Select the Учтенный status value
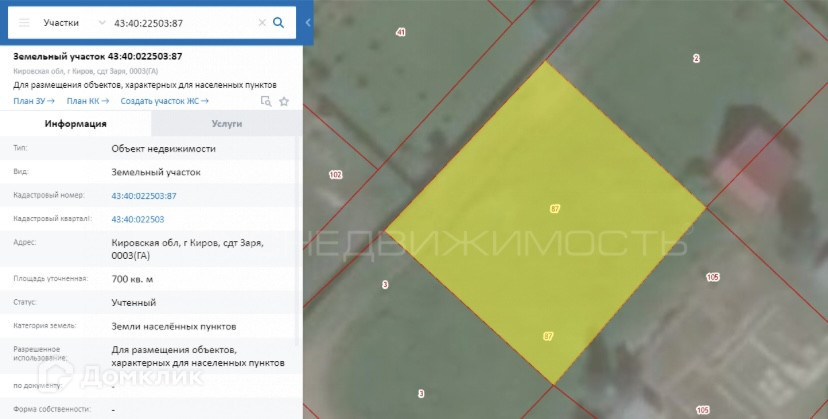The height and width of the screenshot is (419, 828). [x=134, y=303]
